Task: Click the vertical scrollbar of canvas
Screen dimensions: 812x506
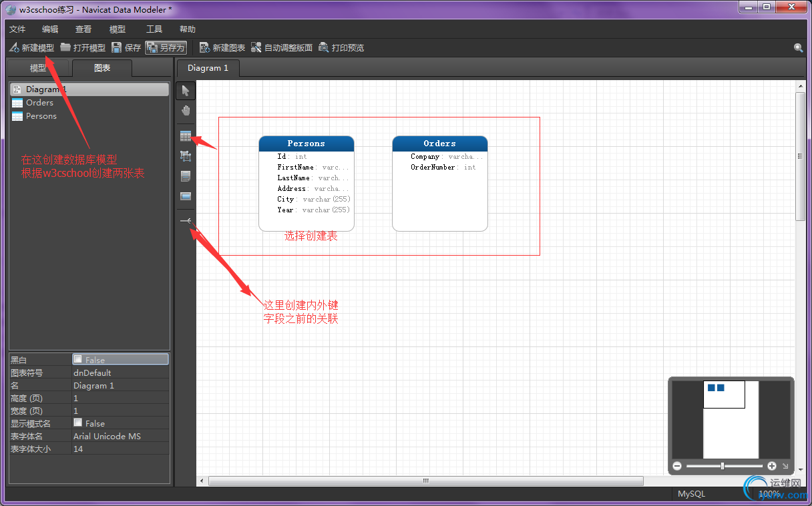Action: pyautogui.click(x=801, y=157)
